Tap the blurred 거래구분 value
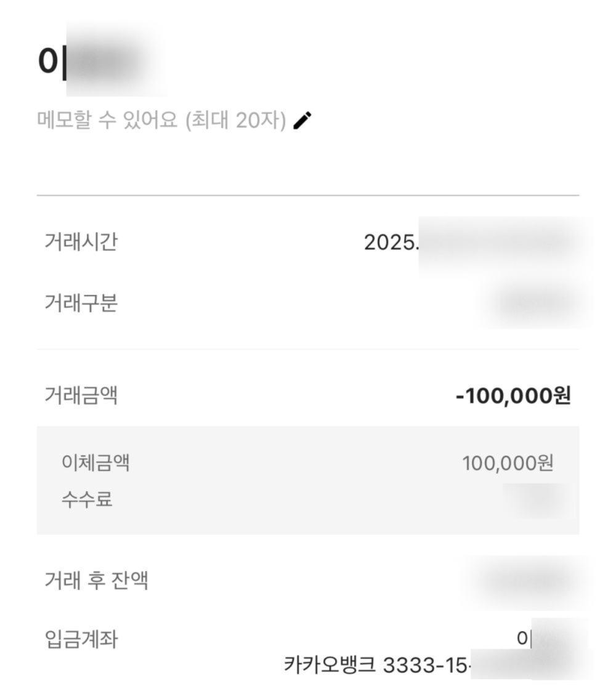Screen dimensions: 616x694 539,304
